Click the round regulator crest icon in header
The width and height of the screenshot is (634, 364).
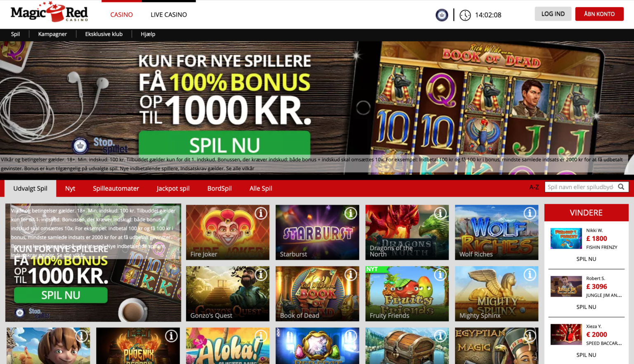point(442,15)
